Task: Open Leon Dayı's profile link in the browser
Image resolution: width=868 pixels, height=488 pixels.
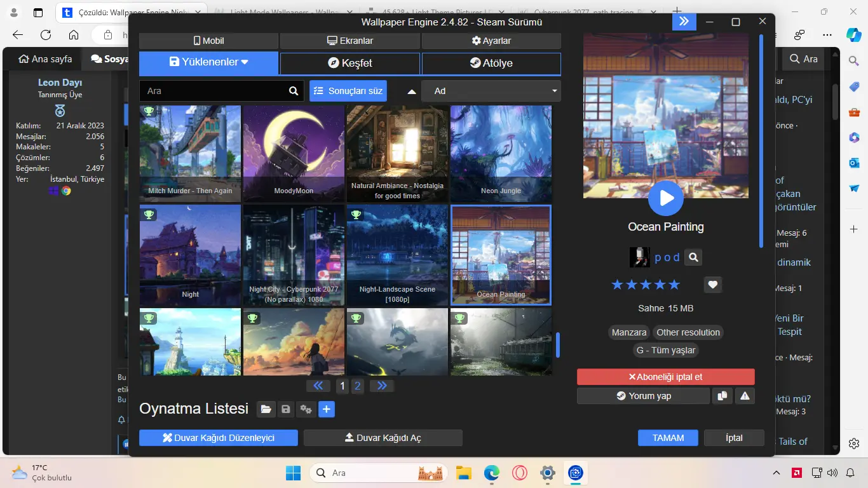Action: pos(60,83)
